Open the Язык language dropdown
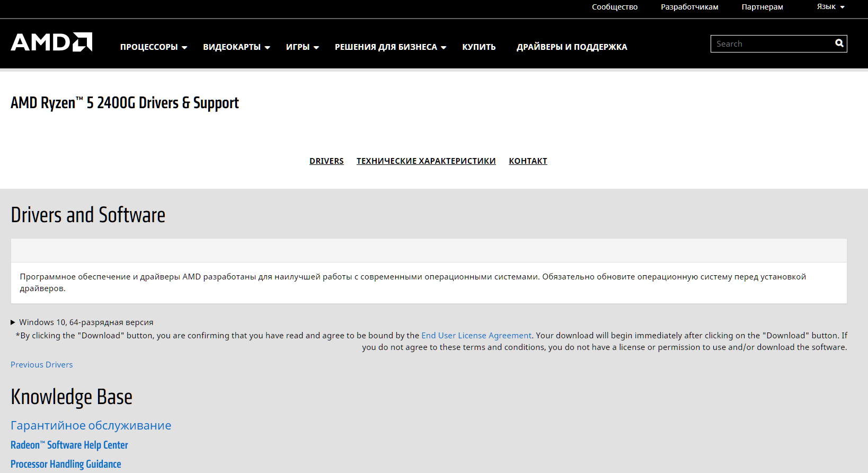The width and height of the screenshot is (868, 473). pyautogui.click(x=830, y=7)
